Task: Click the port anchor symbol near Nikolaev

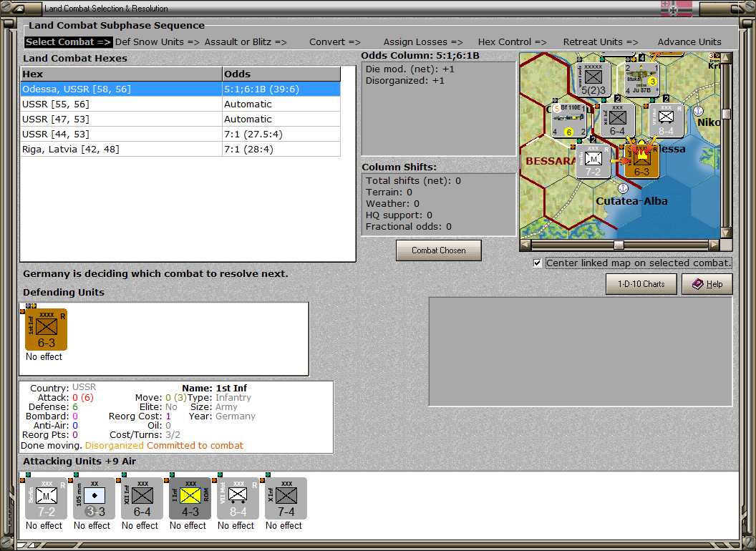Action: pos(698,111)
